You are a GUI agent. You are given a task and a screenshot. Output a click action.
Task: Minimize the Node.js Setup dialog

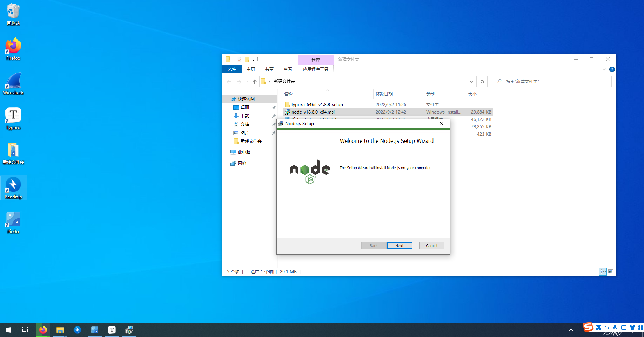(x=410, y=124)
